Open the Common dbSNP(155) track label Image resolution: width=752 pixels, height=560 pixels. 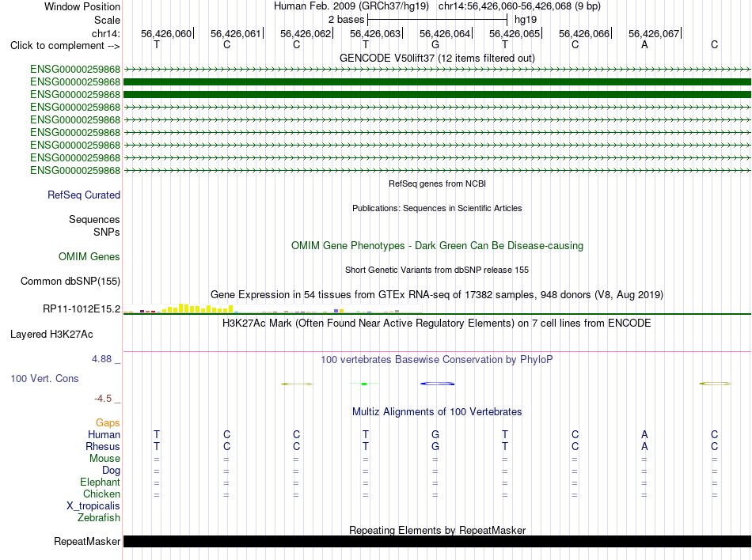click(x=70, y=282)
